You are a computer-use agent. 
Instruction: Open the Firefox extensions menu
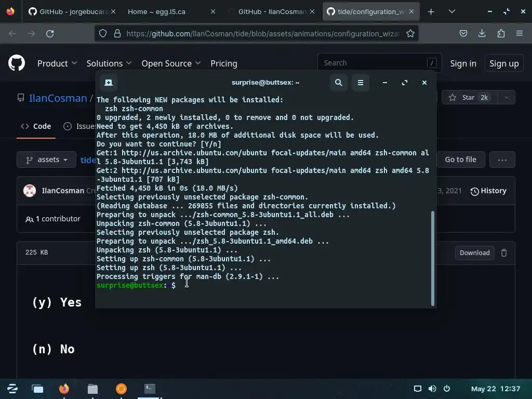[x=501, y=33]
